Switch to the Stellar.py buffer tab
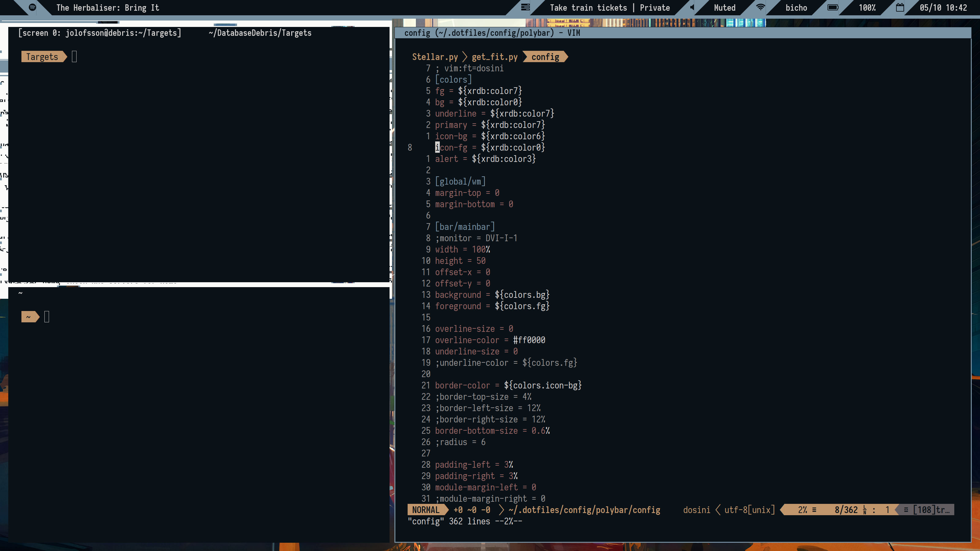The width and height of the screenshot is (980, 551). 435,57
